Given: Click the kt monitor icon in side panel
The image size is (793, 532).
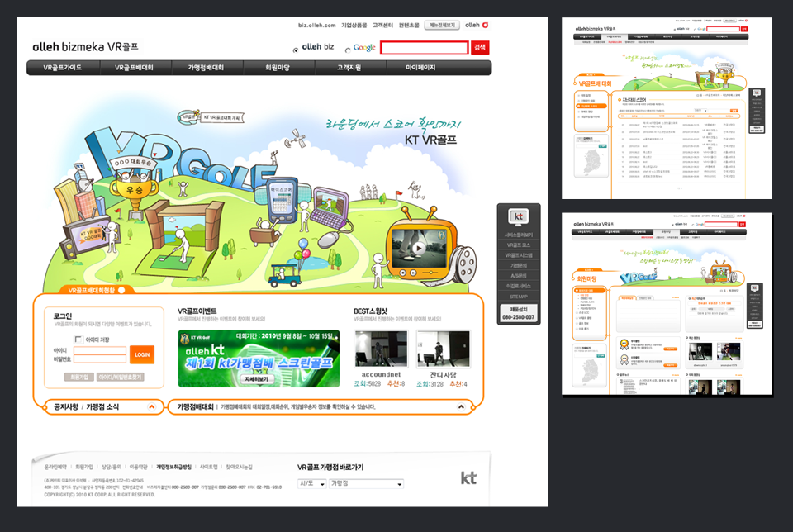Looking at the screenshot, I should (519, 217).
